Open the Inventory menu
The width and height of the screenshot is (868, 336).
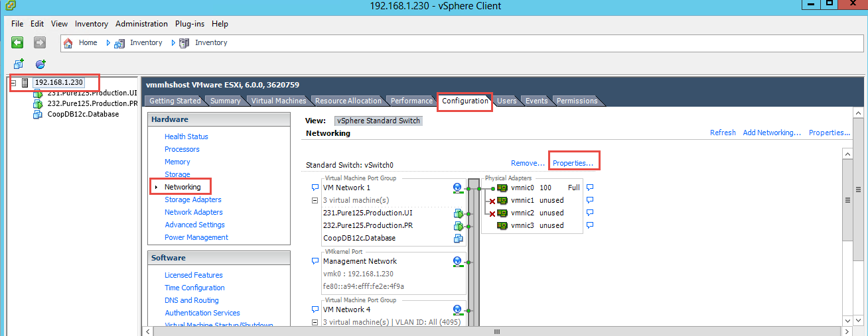(92, 24)
